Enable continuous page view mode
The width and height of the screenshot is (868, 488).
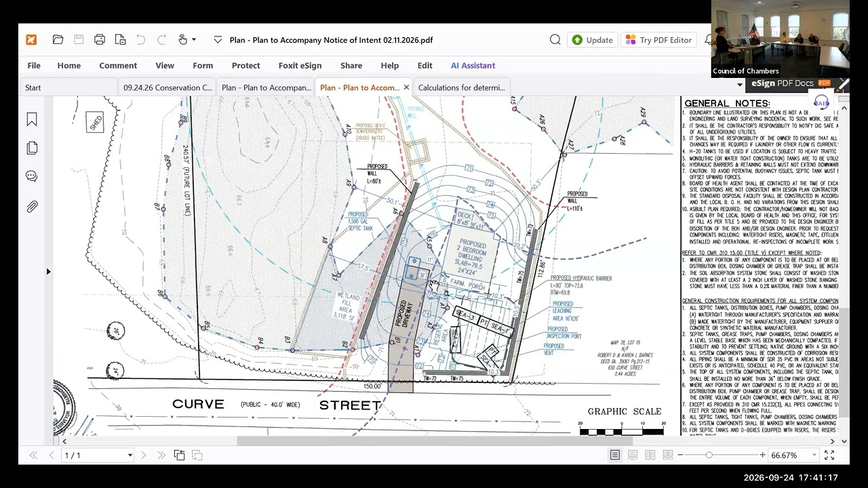coord(633,455)
